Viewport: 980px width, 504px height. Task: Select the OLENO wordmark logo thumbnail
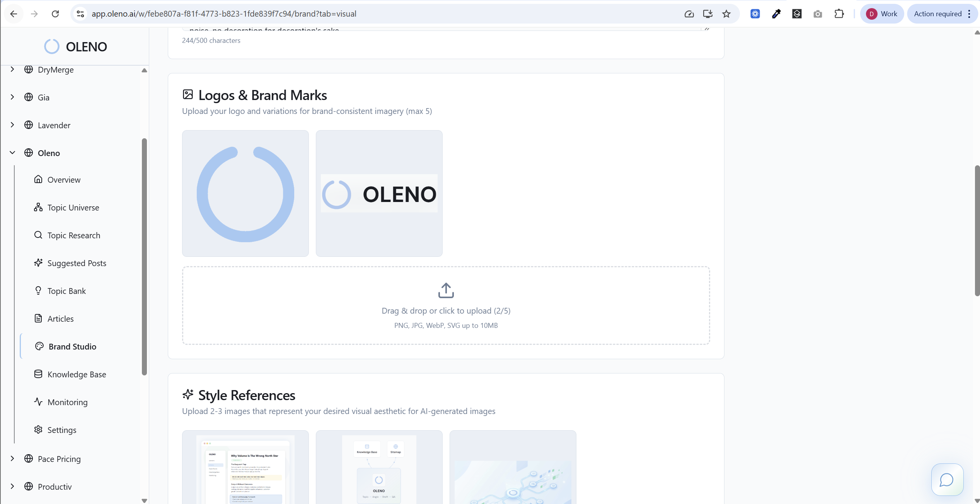click(x=379, y=193)
